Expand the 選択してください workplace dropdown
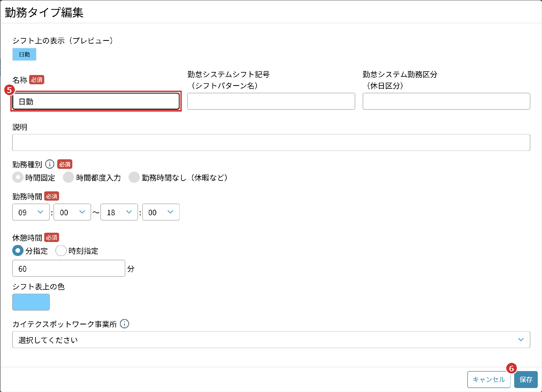The height and width of the screenshot is (392, 542). click(x=271, y=340)
